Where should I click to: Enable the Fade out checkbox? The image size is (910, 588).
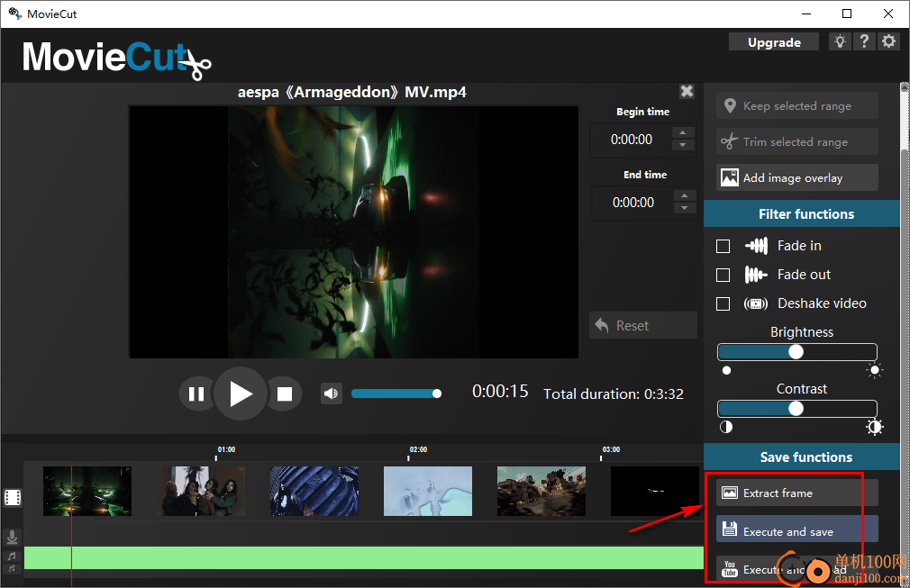click(x=723, y=275)
